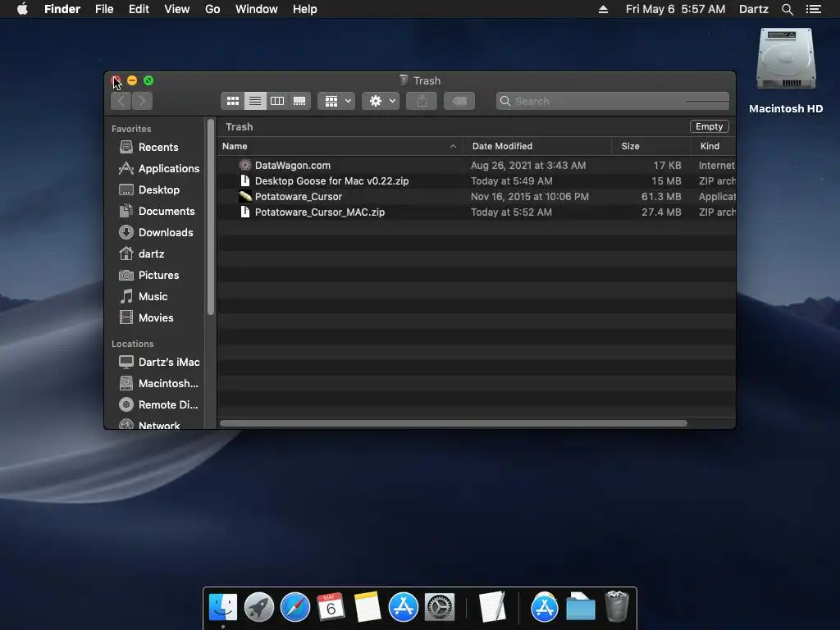The image size is (840, 630).
Task: Open Music in the sidebar
Action: 155,296
